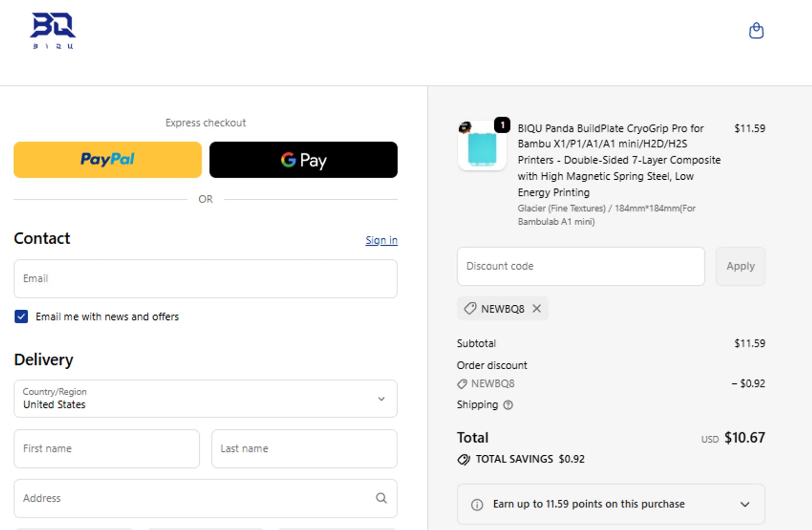Click the Shipping help question icon
Image resolution: width=812 pixels, height=530 pixels.
(x=508, y=405)
